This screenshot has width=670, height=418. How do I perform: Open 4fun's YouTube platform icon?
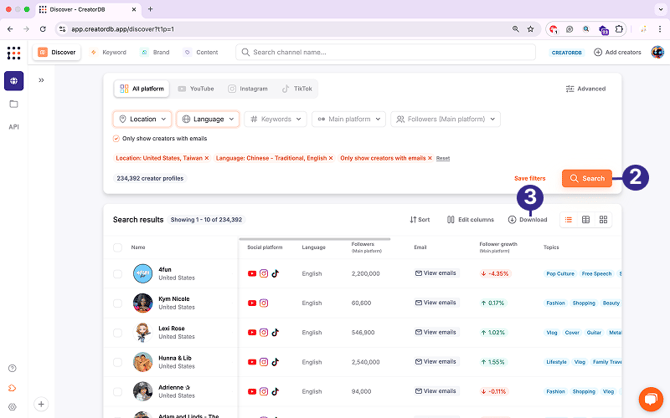[252, 273]
